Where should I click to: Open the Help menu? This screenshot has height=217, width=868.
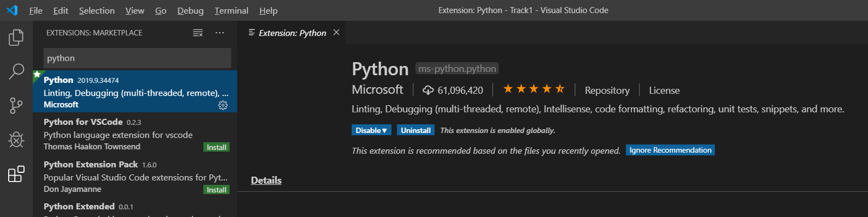(x=268, y=10)
